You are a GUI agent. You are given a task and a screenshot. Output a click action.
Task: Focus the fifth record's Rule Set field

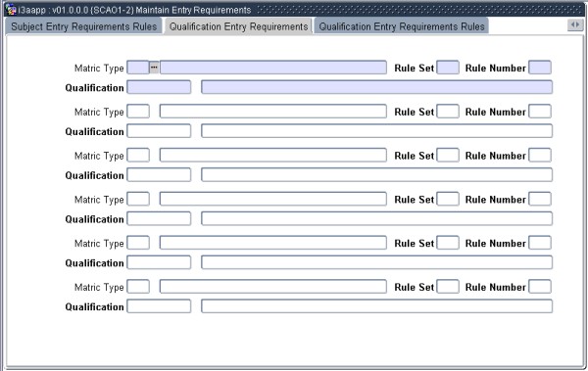448,243
